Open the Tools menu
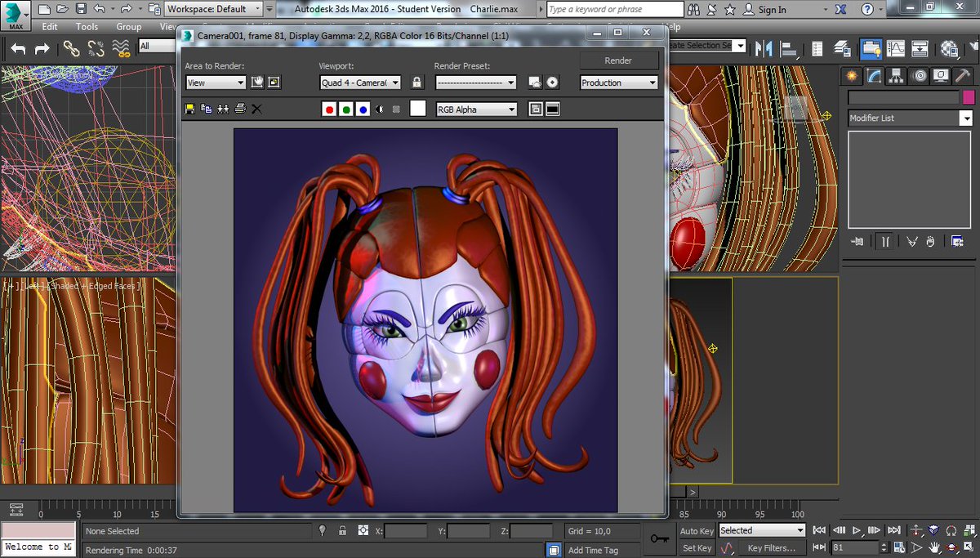980x558 pixels. coord(87,27)
